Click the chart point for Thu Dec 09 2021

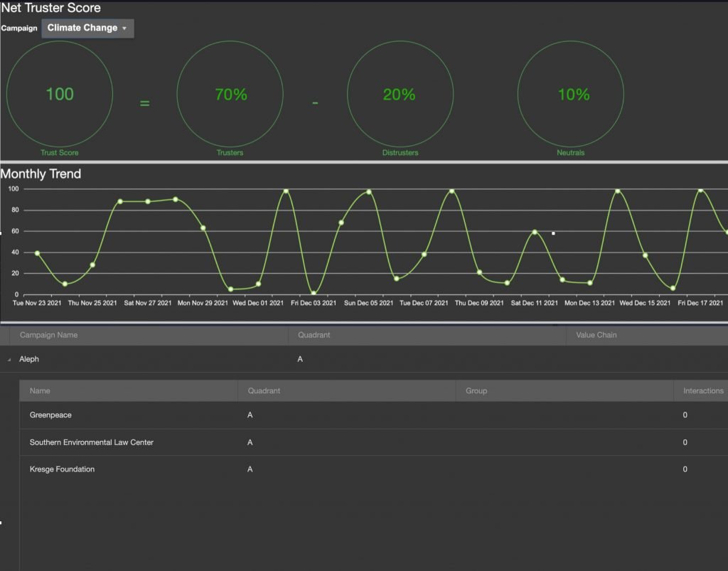tap(479, 272)
